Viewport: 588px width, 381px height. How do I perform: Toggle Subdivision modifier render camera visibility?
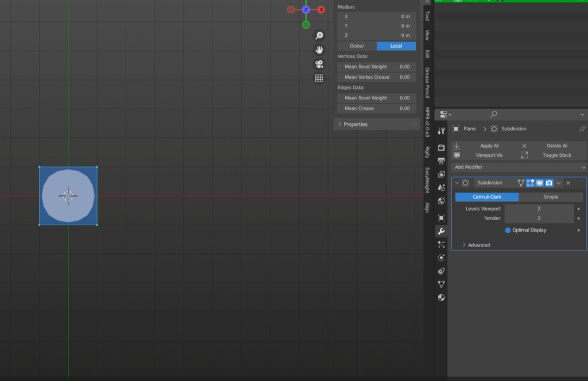549,183
